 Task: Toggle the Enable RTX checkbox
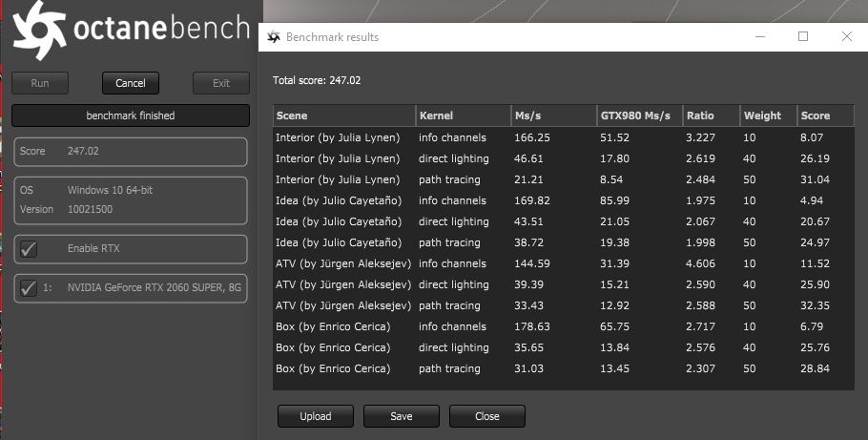pyautogui.click(x=29, y=249)
